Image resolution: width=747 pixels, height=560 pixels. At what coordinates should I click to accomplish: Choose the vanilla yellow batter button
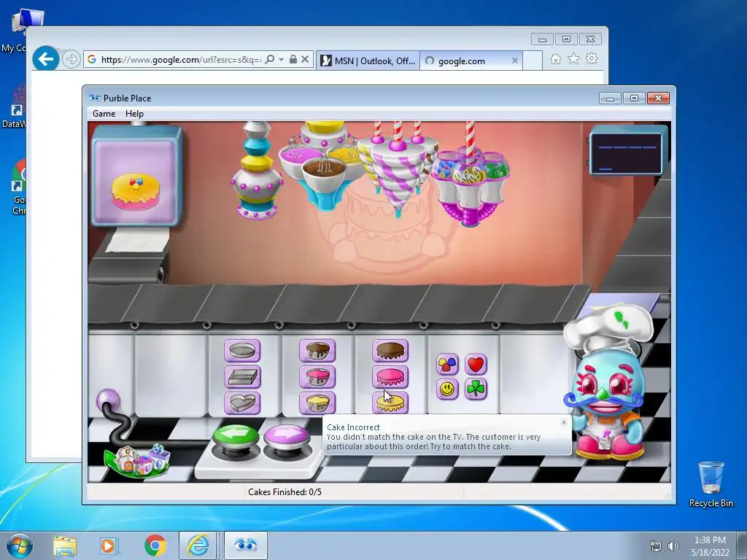coord(317,403)
